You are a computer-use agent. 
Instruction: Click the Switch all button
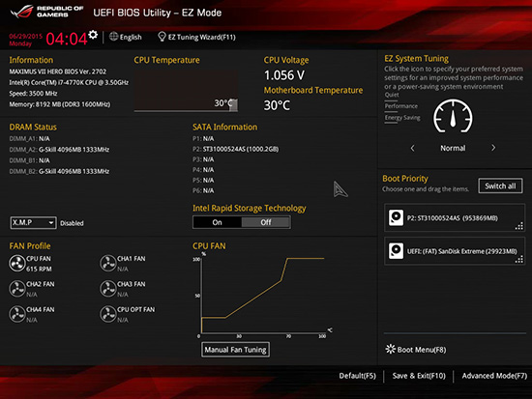tap(500, 185)
